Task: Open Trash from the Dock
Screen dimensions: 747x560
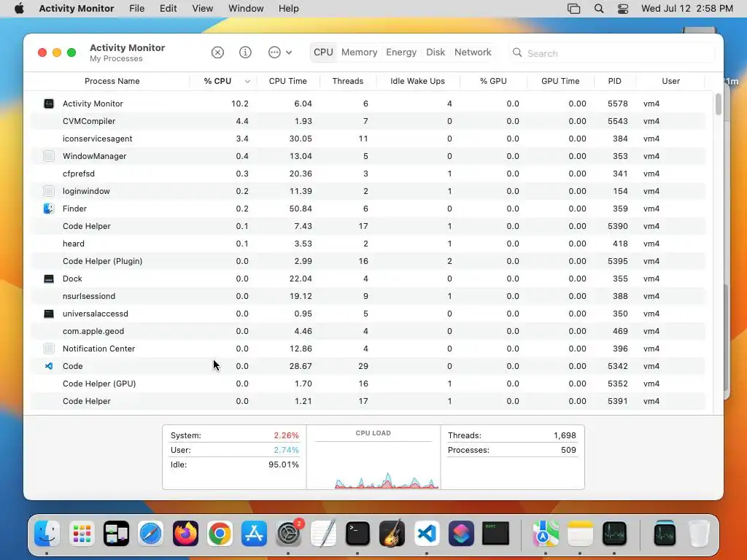Action: point(699,533)
